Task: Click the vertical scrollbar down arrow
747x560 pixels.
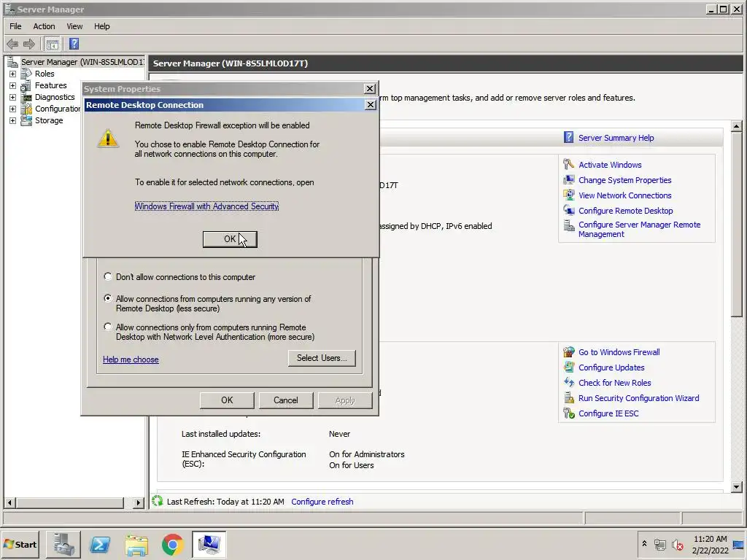Action: pyautogui.click(x=737, y=486)
